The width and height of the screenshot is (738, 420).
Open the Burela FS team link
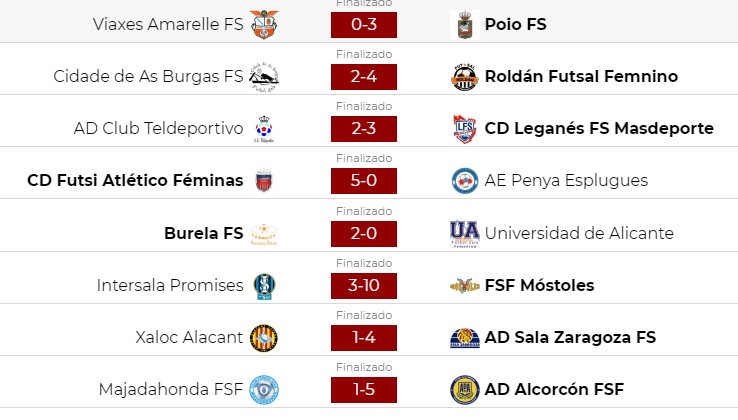(204, 233)
